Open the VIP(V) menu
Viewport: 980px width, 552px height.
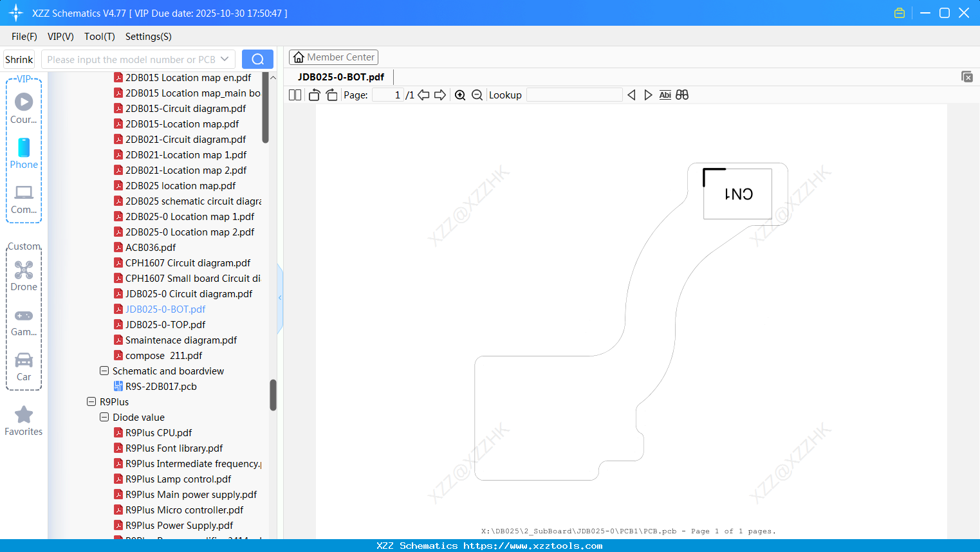[x=60, y=37]
